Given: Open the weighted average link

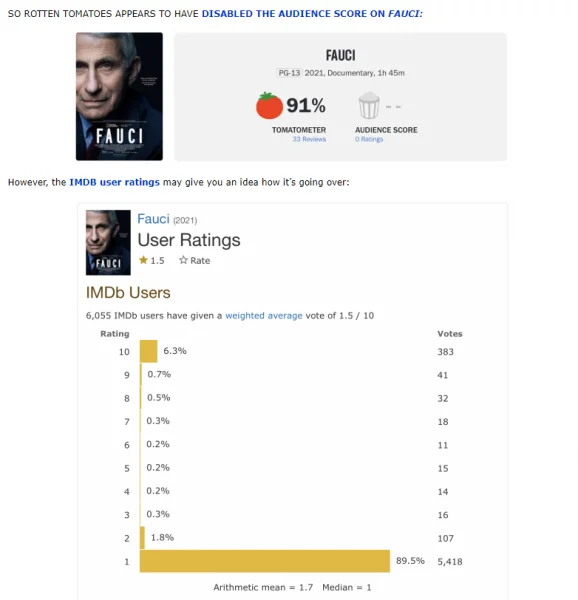Looking at the screenshot, I should 264,316.
